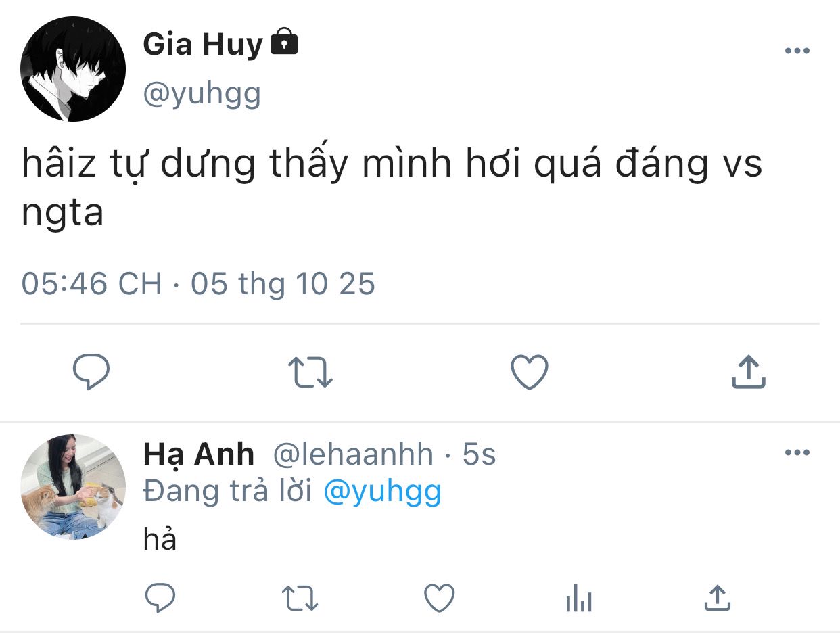Retweet Gia Huy's main tweet
This screenshot has width=840, height=633.
point(310,373)
